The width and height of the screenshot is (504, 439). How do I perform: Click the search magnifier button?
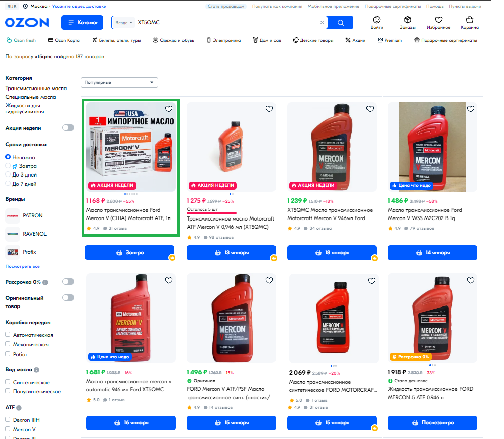341,23
